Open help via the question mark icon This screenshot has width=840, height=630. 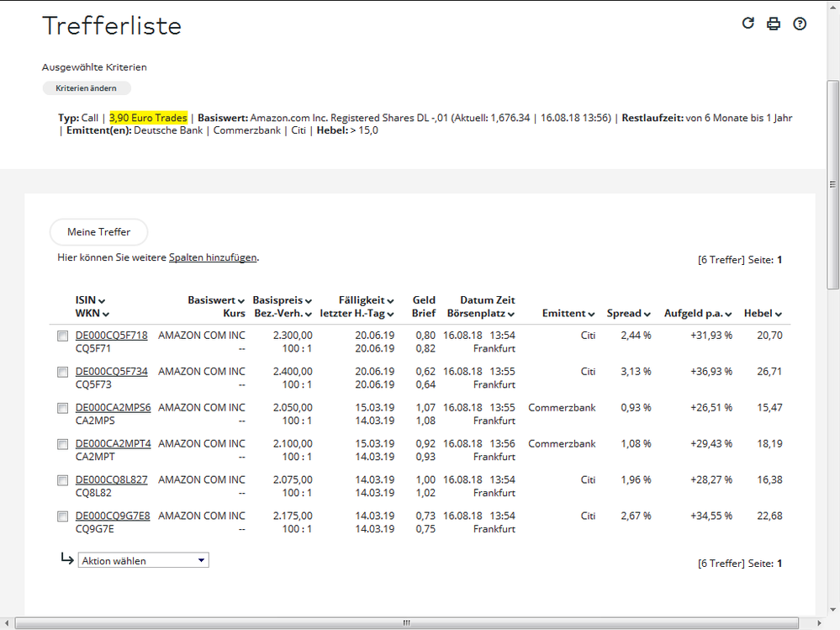click(x=800, y=24)
